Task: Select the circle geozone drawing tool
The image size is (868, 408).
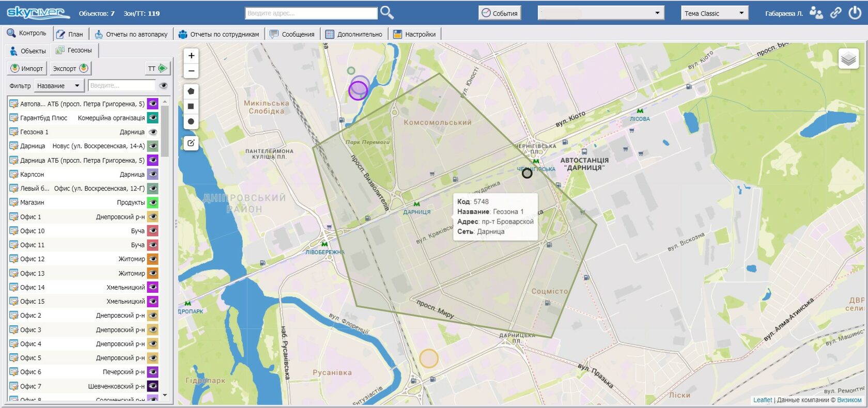Action: pos(191,121)
